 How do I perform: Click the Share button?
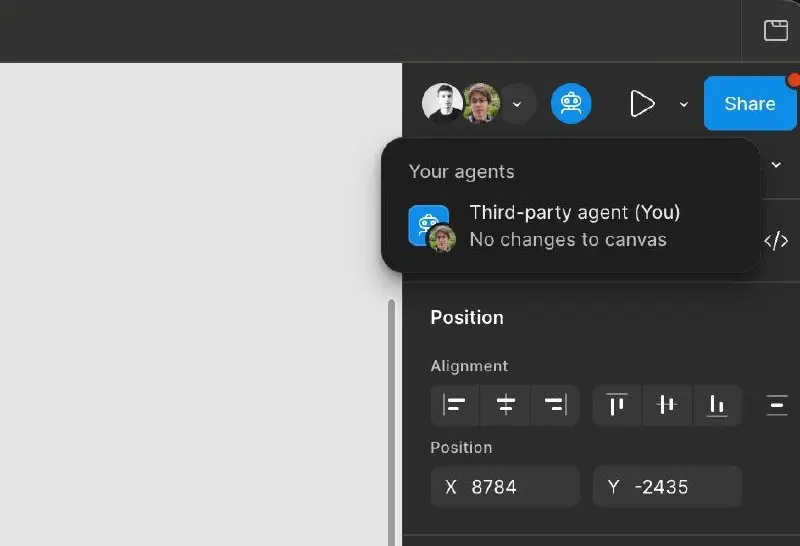click(x=749, y=104)
